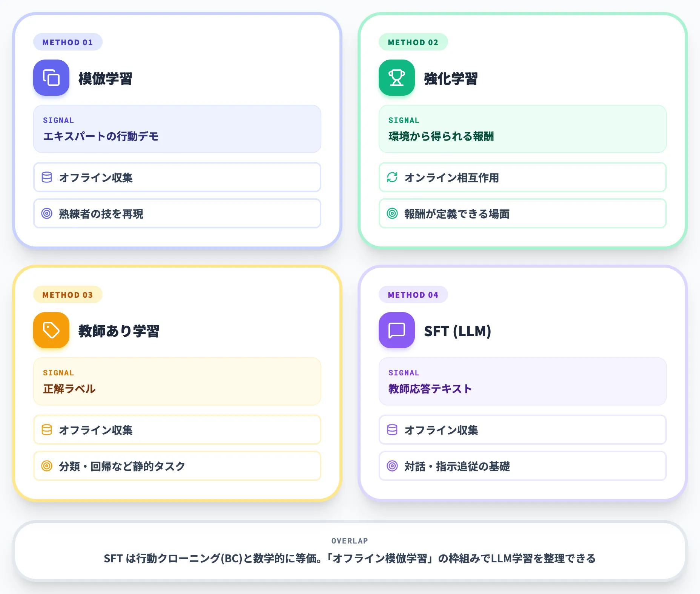The height and width of the screenshot is (594, 700).
Task: Click the オンライン相互作用 text
Action: point(452,178)
